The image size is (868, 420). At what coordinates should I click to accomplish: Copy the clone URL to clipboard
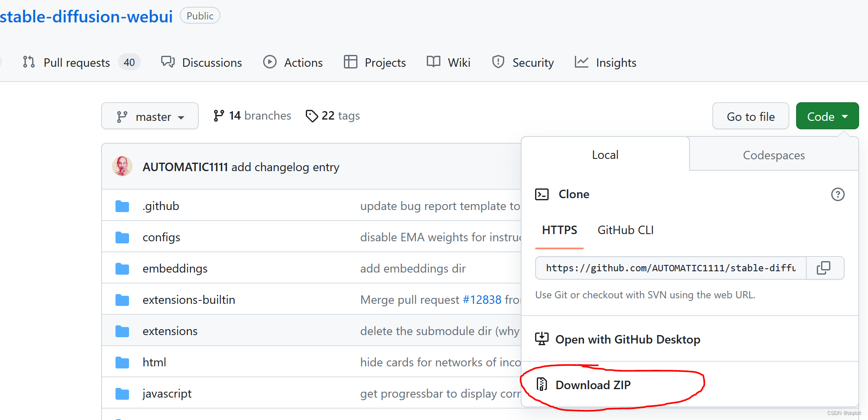(x=824, y=268)
